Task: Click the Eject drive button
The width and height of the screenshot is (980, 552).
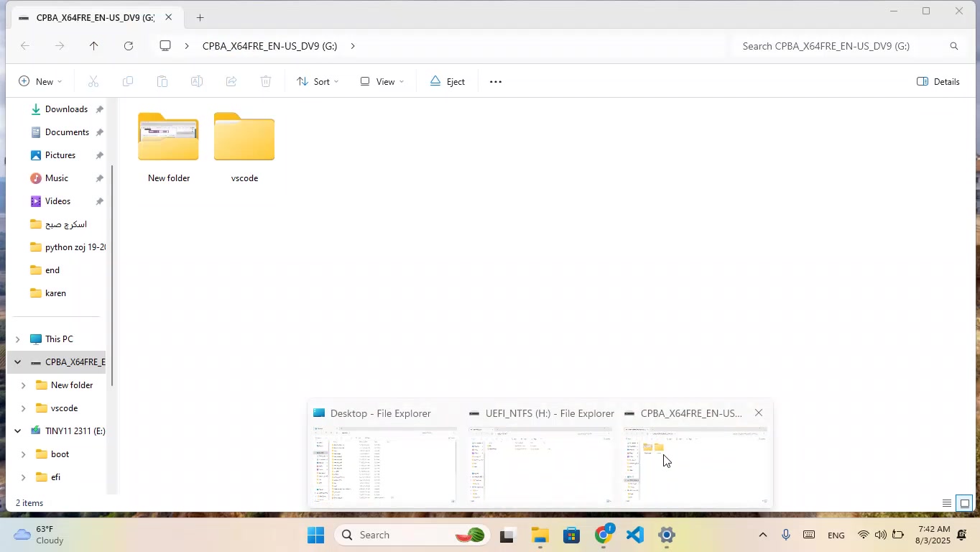Action: tap(448, 82)
